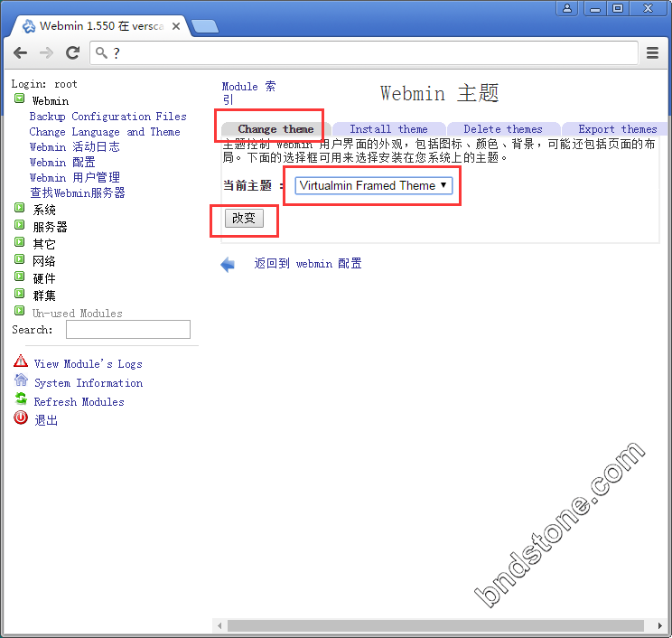
Task: Open View Module's Logs link
Action: (89, 364)
